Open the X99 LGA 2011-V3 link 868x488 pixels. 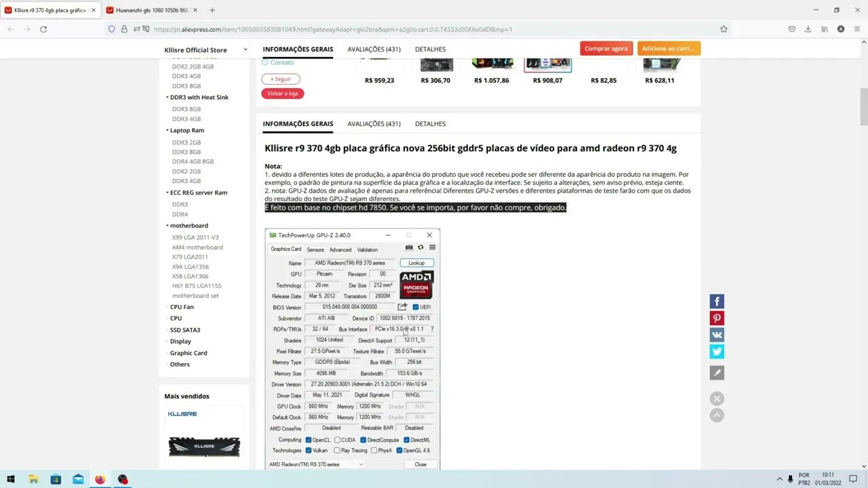(195, 237)
